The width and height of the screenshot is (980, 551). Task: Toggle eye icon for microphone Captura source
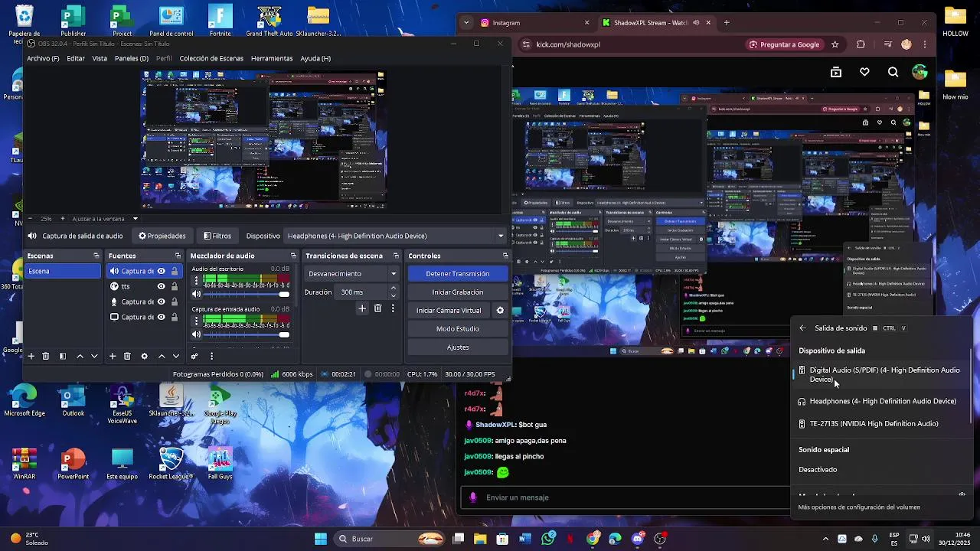click(161, 302)
